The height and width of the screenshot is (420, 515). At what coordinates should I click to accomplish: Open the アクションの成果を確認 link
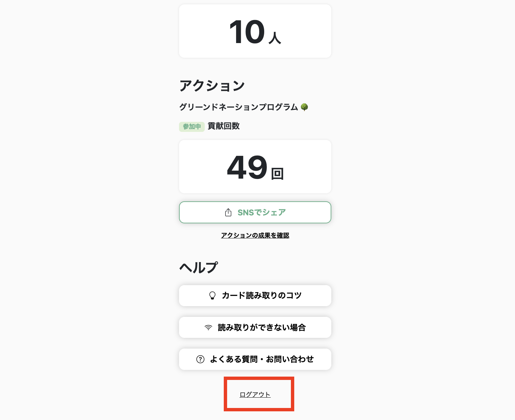coord(255,235)
